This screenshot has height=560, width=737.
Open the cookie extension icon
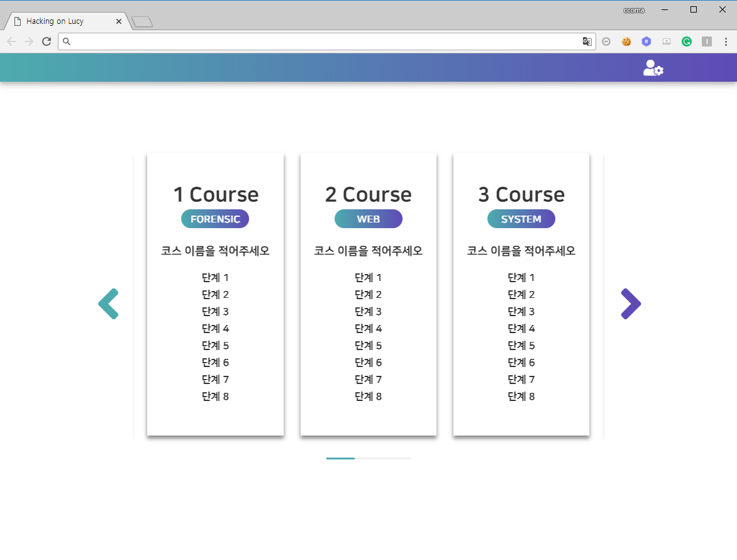click(626, 41)
